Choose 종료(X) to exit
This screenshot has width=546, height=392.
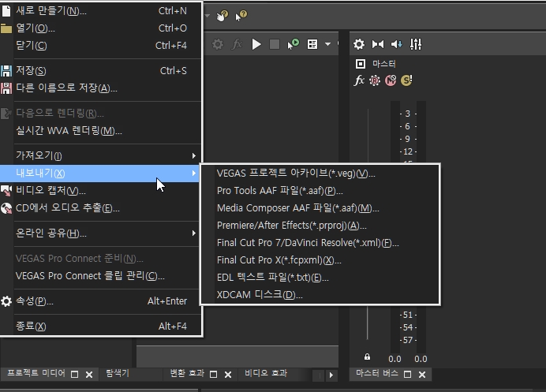point(101,327)
